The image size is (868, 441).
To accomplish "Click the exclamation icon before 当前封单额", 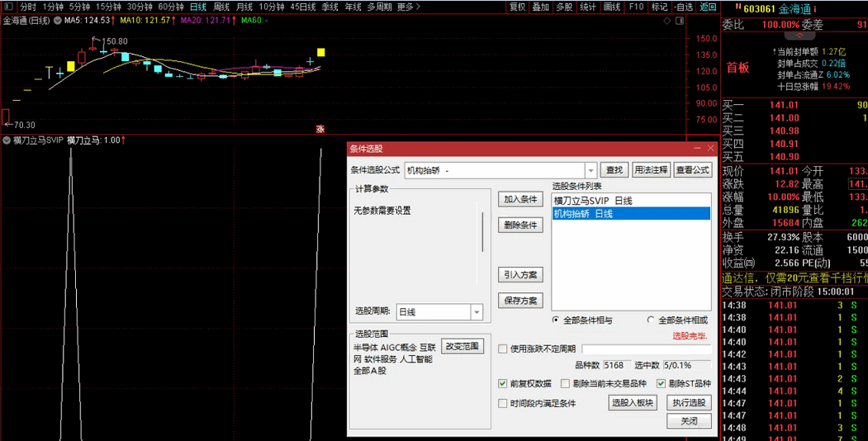I will point(774,51).
